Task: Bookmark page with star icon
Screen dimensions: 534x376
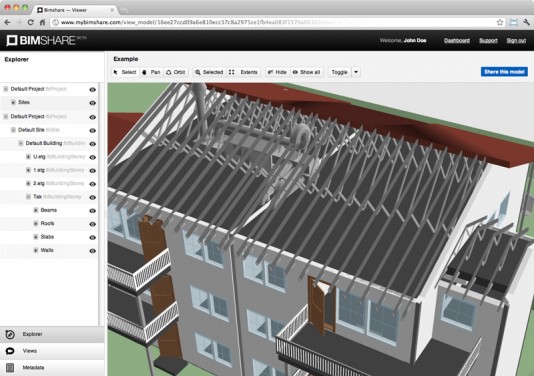Action: coord(500,22)
